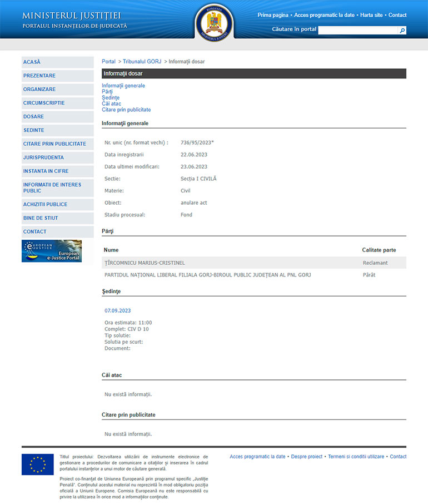Click the Nume column header
Viewport: 428px width, 504px height.
[x=111, y=250]
